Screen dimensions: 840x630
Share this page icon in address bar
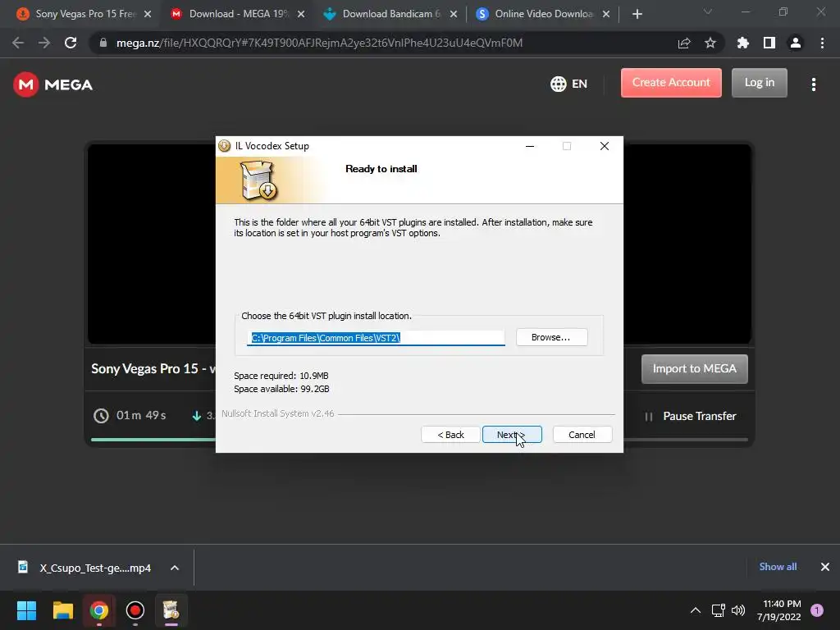coord(684,43)
